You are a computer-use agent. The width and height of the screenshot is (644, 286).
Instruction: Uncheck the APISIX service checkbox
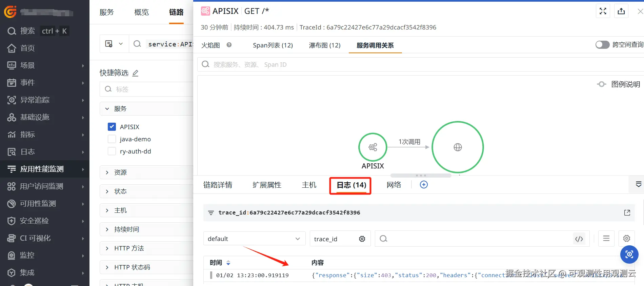[x=112, y=127]
